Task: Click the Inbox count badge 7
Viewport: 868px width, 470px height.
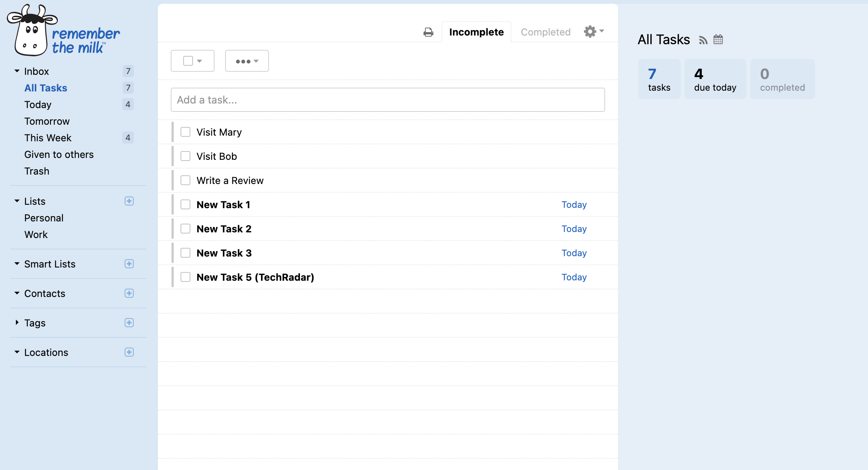Action: 128,71
